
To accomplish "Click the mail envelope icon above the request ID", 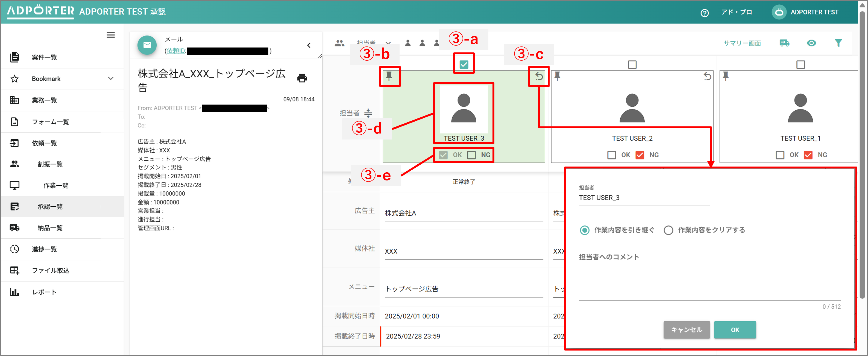I will click(147, 45).
